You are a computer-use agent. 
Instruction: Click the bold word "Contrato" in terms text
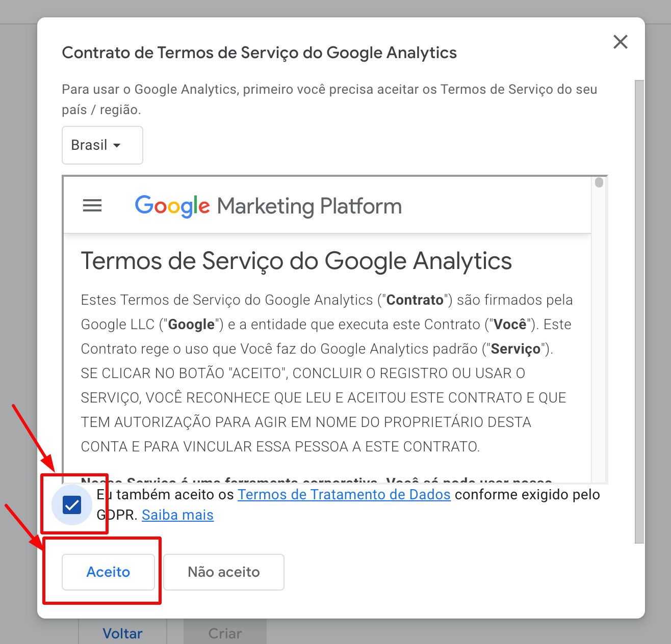pyautogui.click(x=415, y=300)
